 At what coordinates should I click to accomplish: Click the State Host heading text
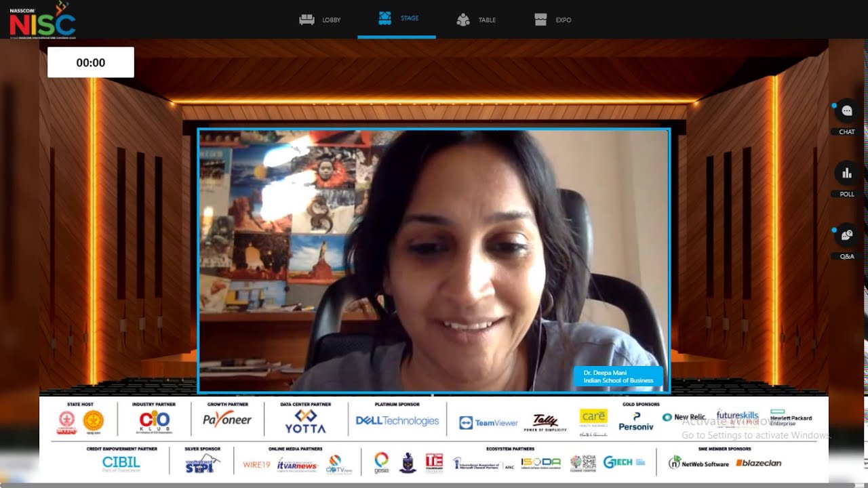[x=80, y=405]
